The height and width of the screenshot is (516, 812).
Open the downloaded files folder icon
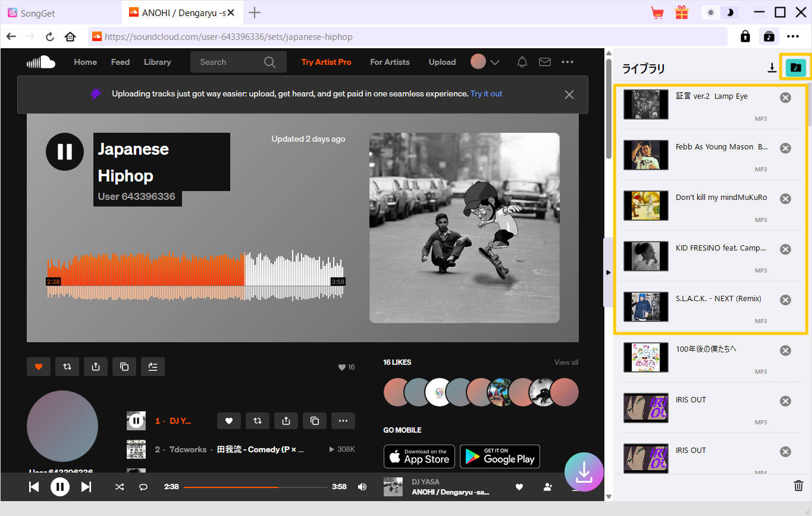click(x=797, y=67)
